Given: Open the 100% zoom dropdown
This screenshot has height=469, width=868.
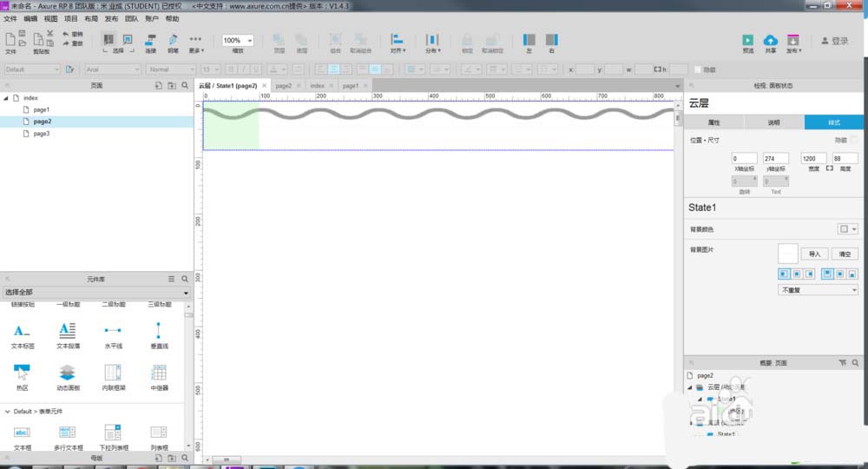Looking at the screenshot, I should click(238, 41).
